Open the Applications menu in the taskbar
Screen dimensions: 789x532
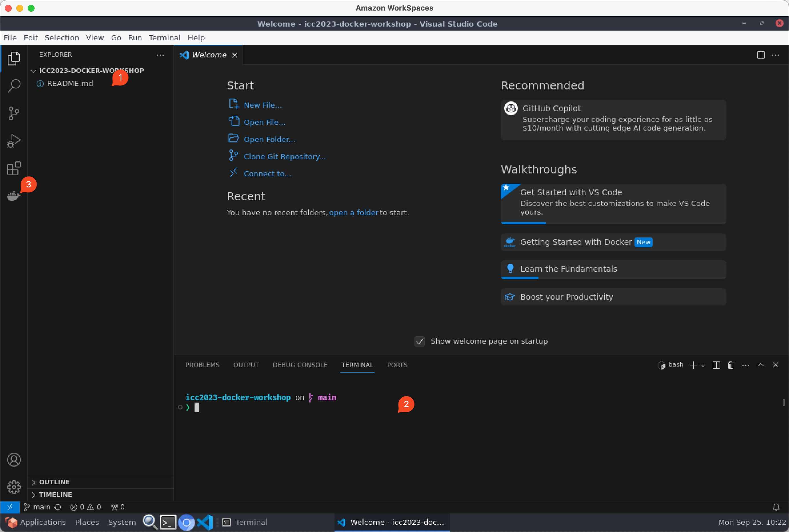pos(35,523)
